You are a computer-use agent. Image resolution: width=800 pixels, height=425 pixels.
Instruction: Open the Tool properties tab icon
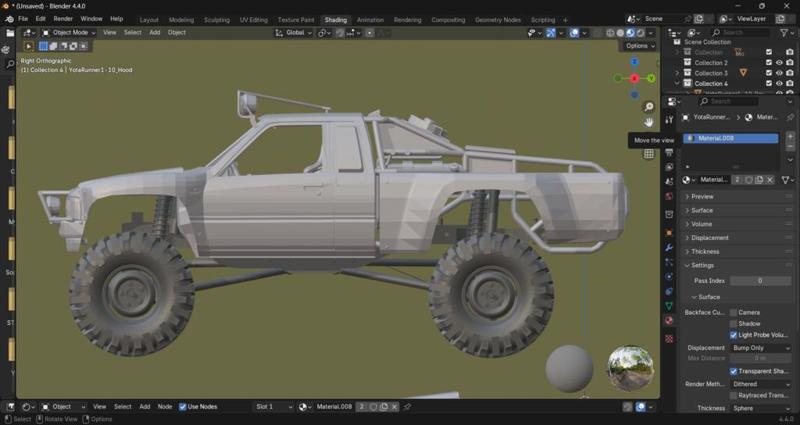(669, 119)
